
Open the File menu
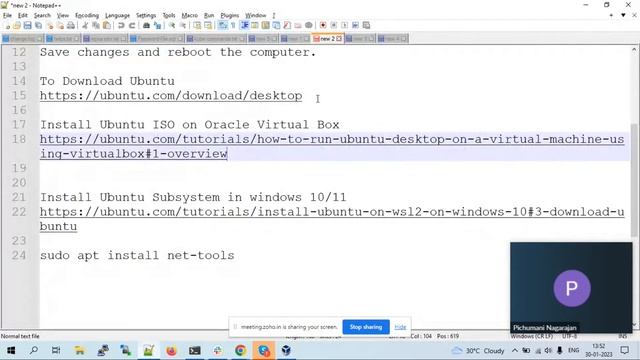tap(7, 15)
